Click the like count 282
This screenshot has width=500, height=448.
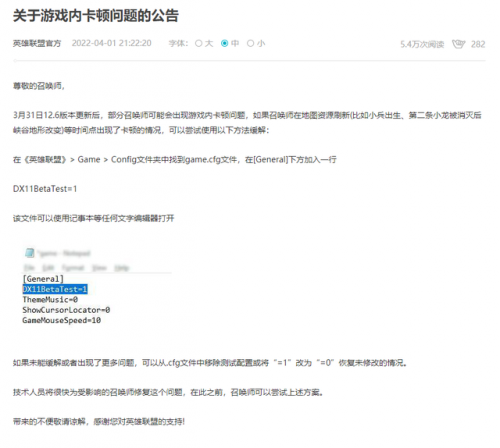coord(478,44)
